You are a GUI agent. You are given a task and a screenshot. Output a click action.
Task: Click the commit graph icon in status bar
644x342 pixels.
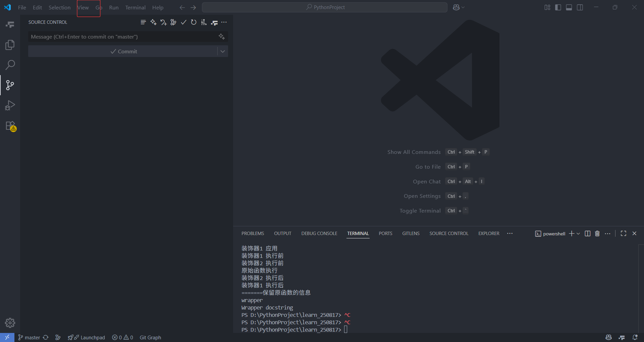58,337
